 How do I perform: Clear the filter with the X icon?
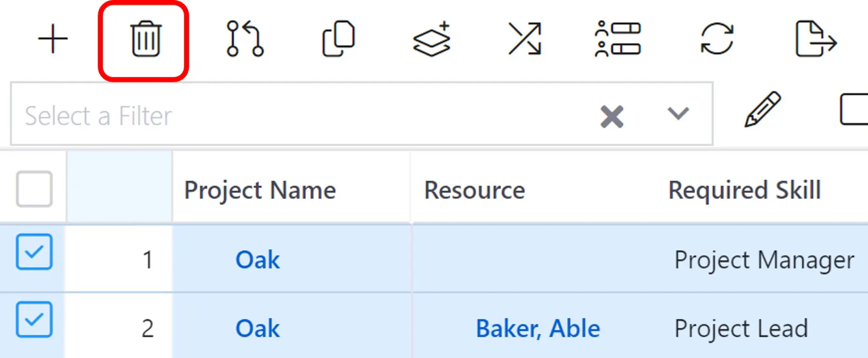(612, 117)
